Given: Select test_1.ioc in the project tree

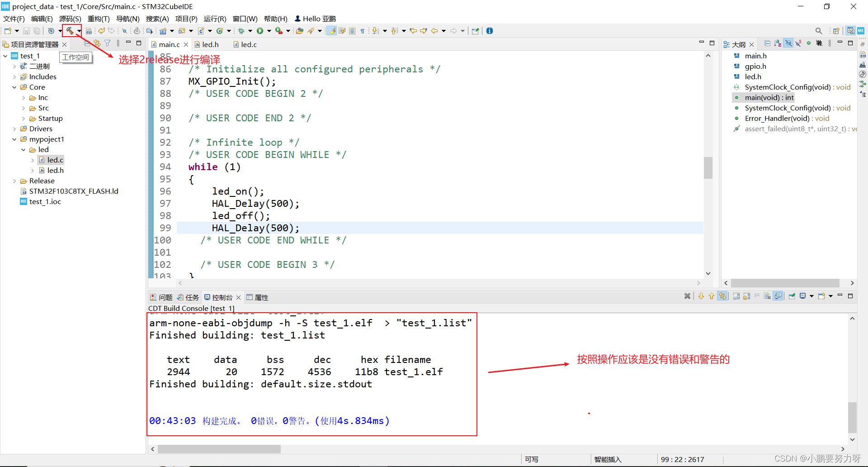Looking at the screenshot, I should coord(41,202).
